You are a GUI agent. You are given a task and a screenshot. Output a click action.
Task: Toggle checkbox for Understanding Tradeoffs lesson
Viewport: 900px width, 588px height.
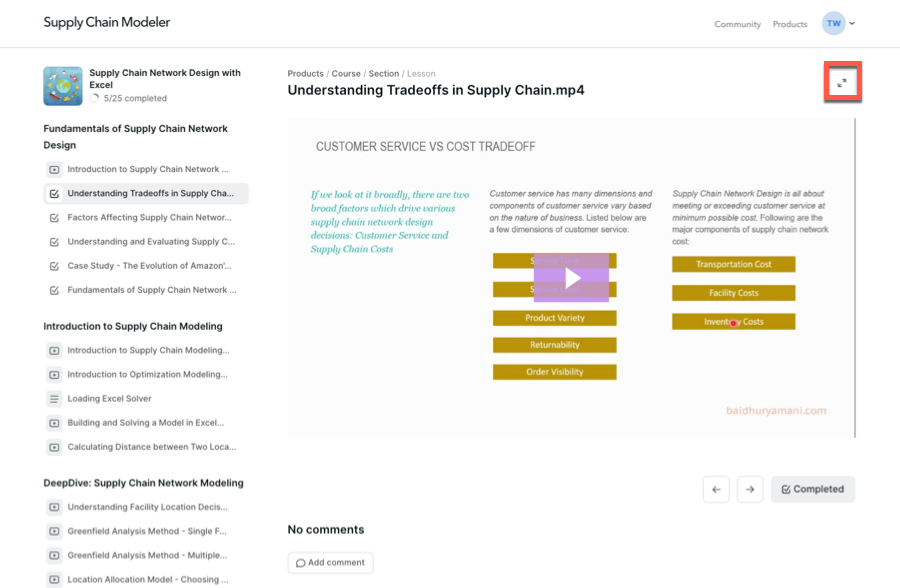[x=54, y=194]
